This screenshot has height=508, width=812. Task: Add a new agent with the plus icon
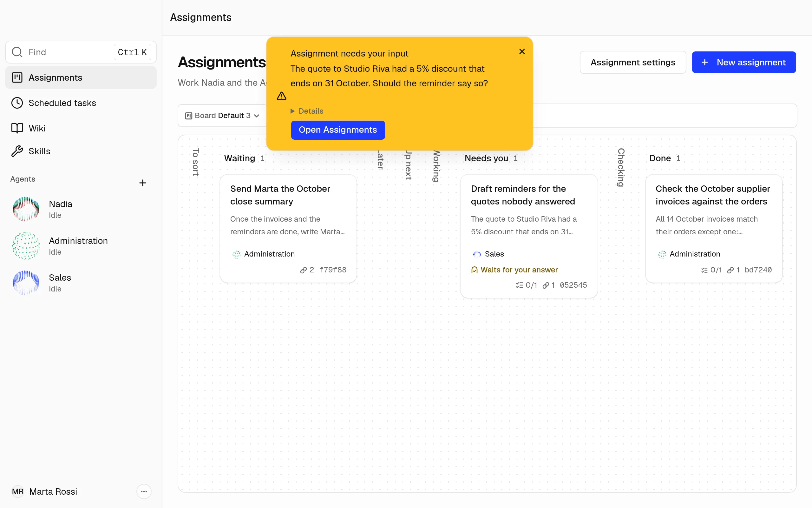(x=143, y=183)
